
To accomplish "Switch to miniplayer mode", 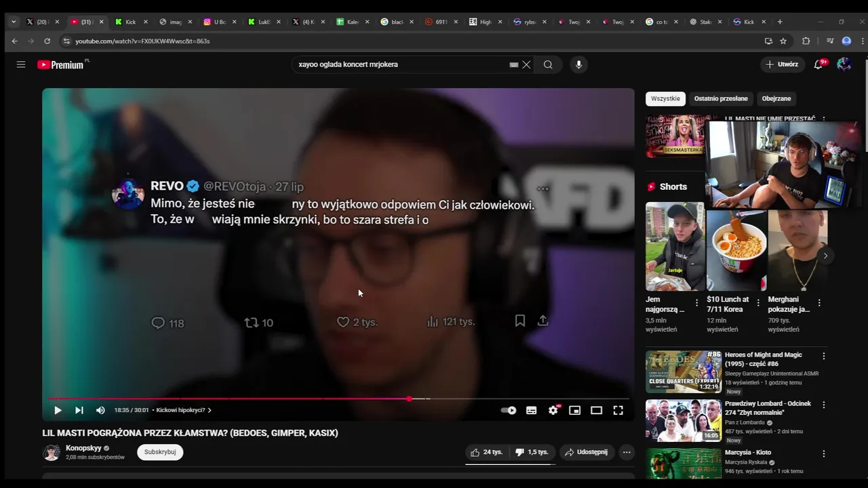I will pyautogui.click(x=575, y=410).
